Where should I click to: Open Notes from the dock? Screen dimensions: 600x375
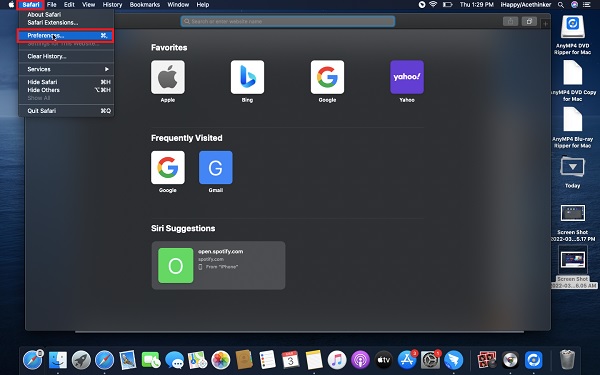pyautogui.click(x=314, y=360)
